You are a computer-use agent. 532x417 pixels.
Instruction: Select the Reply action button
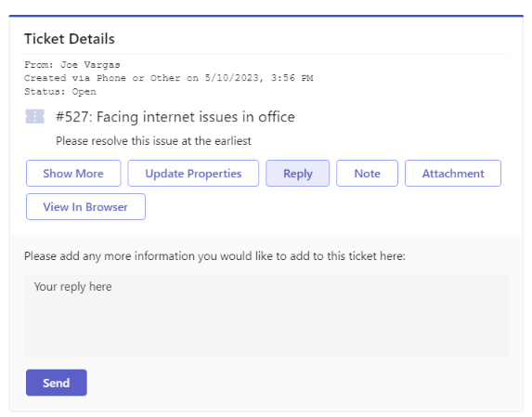tap(297, 174)
